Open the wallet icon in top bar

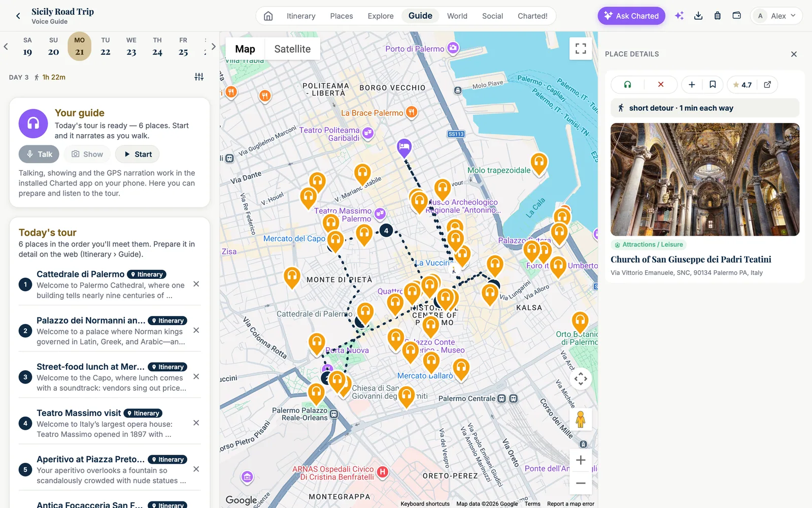(x=736, y=16)
